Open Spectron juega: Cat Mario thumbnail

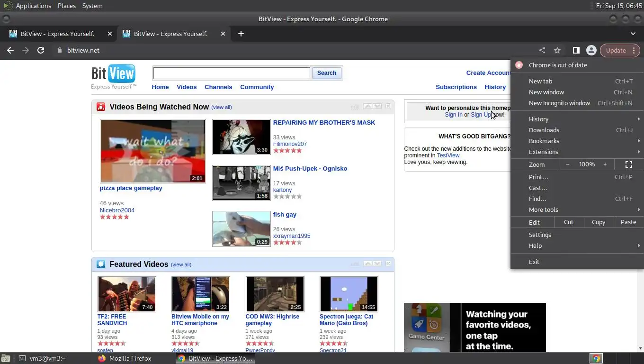[x=349, y=294]
